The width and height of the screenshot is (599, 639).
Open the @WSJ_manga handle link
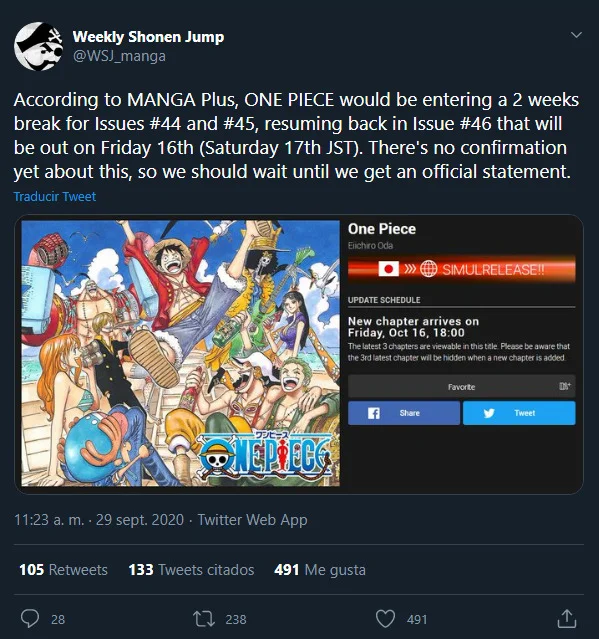[119, 56]
